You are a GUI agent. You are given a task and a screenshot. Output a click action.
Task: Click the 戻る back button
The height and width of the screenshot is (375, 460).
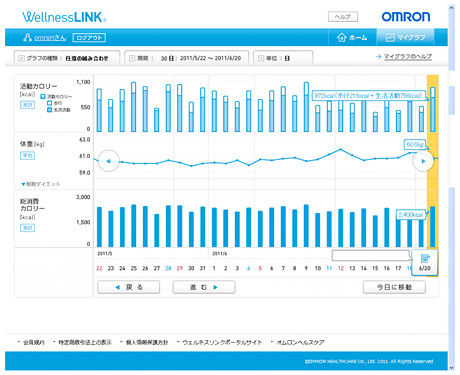click(129, 287)
